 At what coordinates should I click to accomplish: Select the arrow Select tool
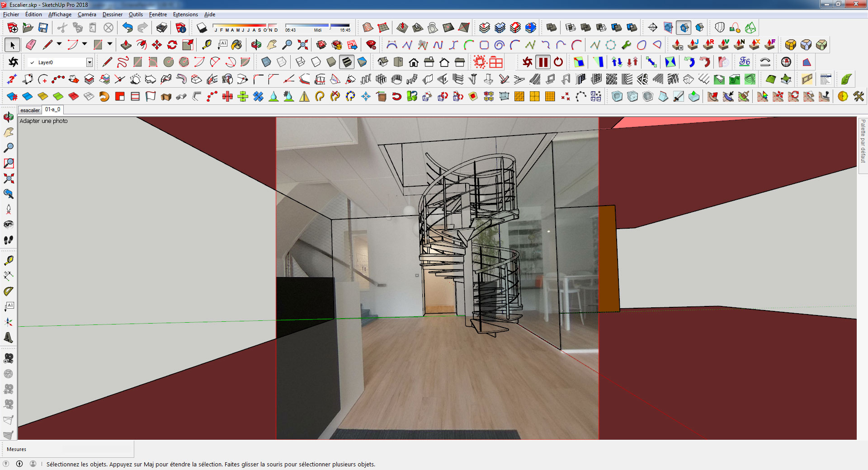(13, 45)
